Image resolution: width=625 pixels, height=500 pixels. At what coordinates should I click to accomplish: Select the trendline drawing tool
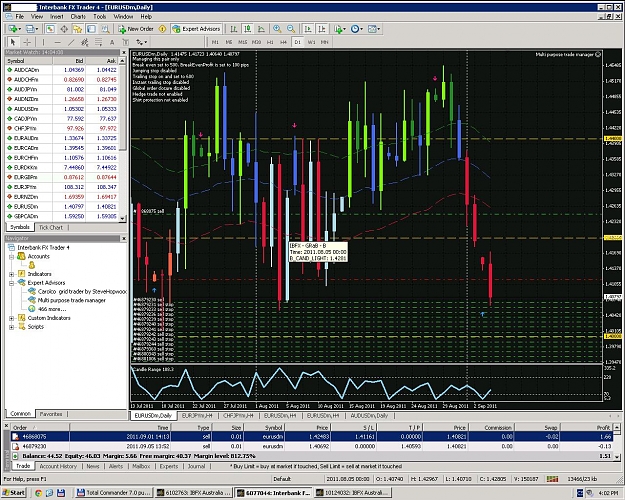click(x=71, y=42)
